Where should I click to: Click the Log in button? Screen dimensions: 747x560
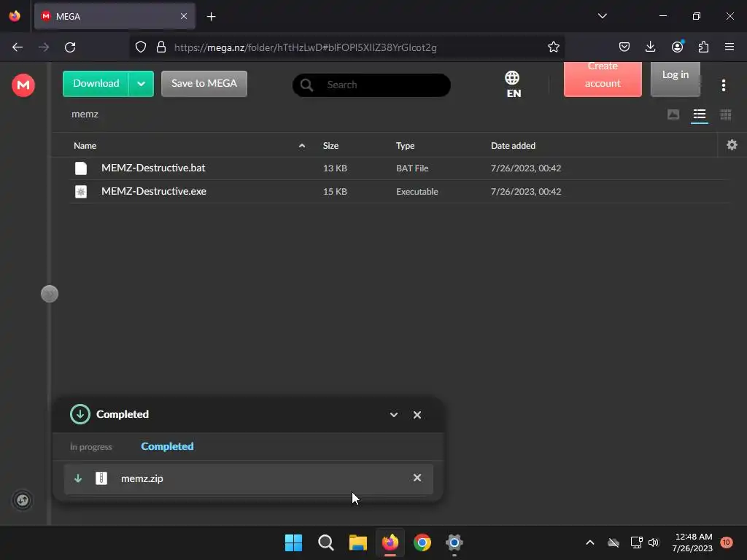click(x=675, y=79)
